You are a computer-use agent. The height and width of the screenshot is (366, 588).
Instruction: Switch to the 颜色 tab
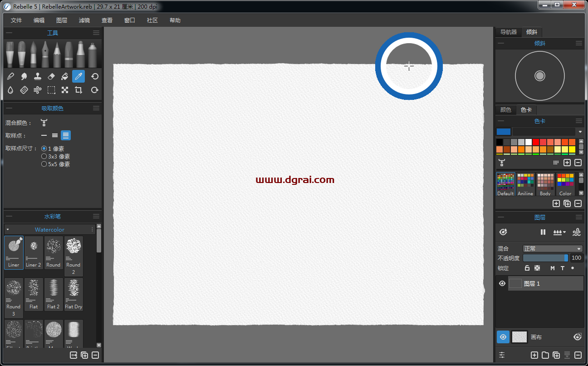coord(506,109)
